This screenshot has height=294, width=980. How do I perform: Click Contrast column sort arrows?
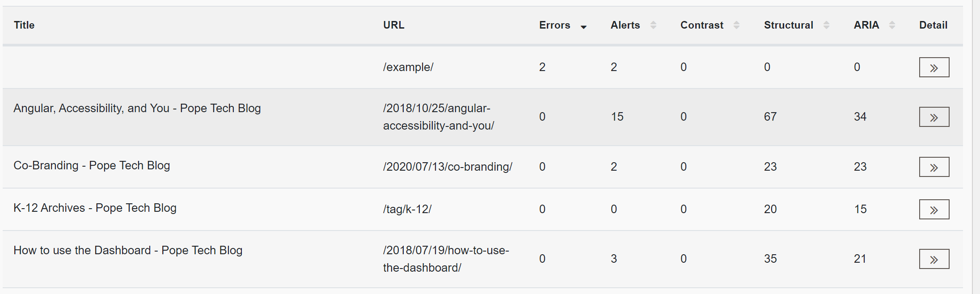pyautogui.click(x=736, y=25)
